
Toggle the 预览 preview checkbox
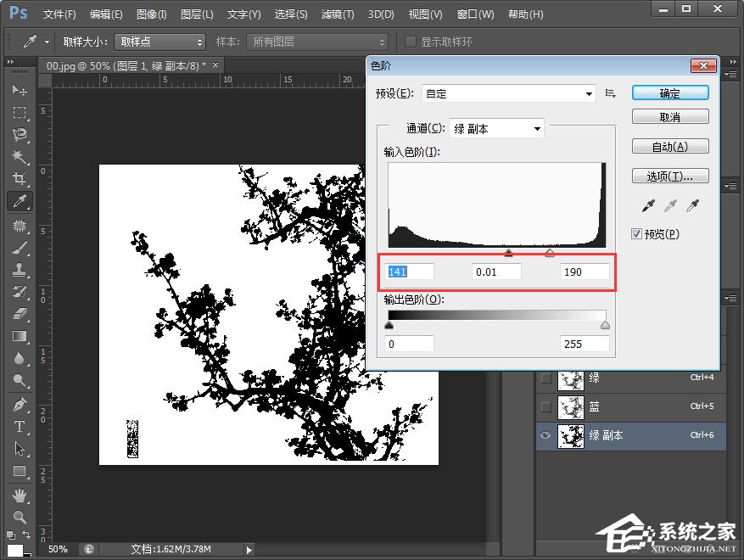[635, 234]
